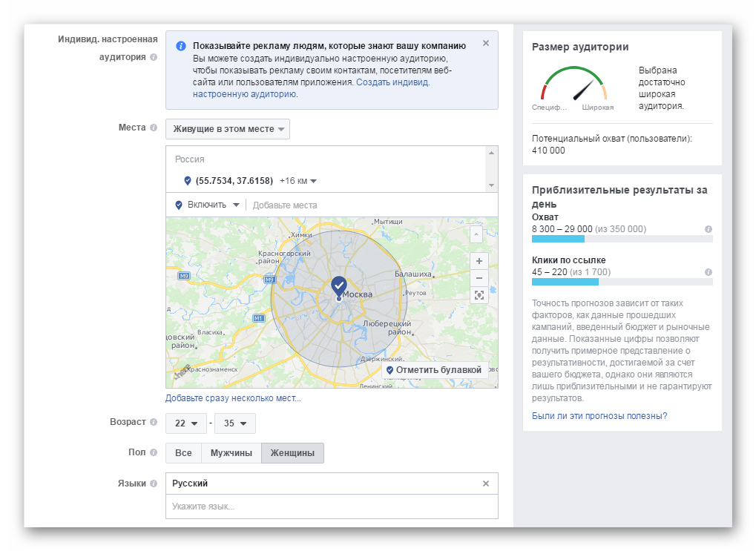Open maximum age 35 dropdown
Viewport: 756px width, 551px height.
234,423
